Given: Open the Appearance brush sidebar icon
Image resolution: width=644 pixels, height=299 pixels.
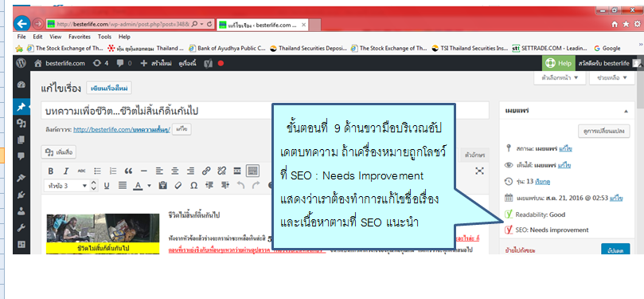Looking at the screenshot, I should tap(21, 178).
